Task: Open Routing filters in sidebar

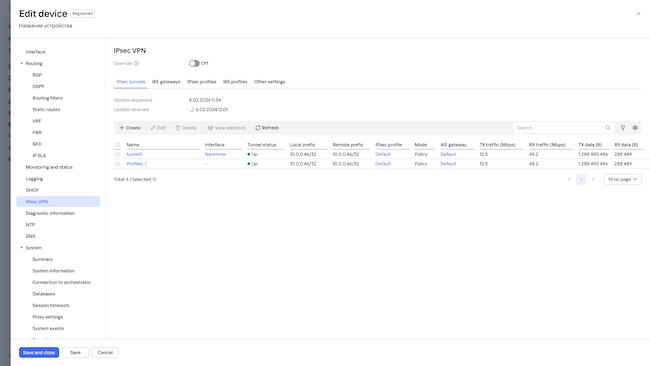Action: pyautogui.click(x=47, y=98)
